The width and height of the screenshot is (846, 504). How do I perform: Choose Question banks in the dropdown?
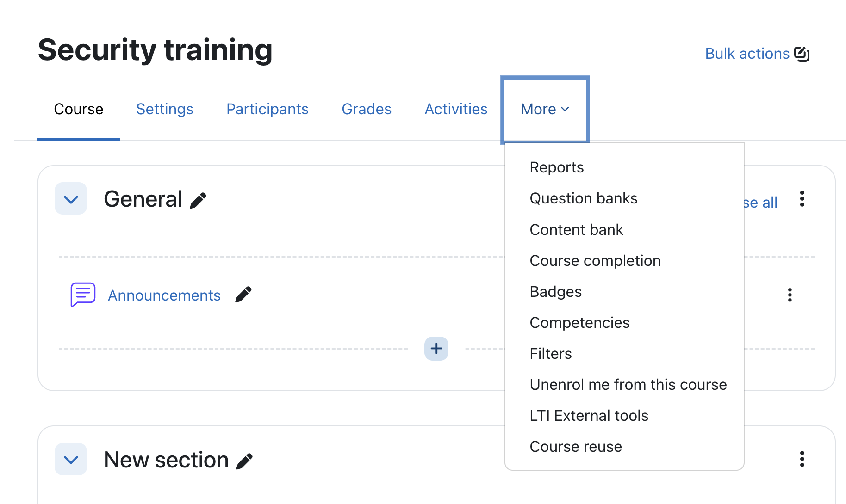[x=583, y=198]
